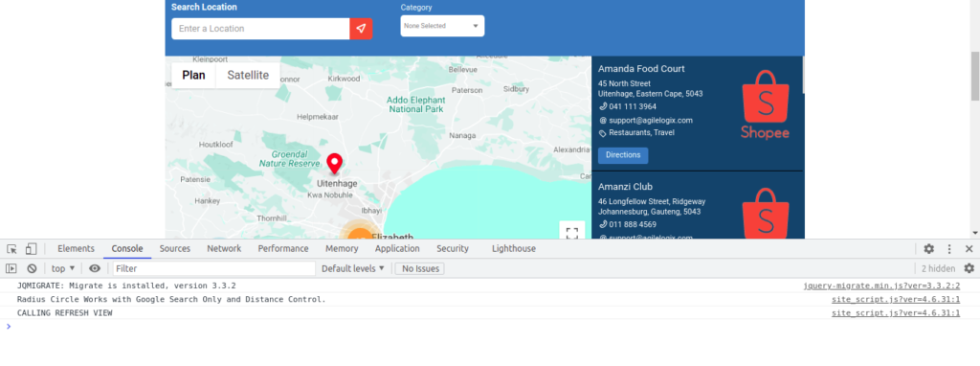Click the live expression eye icon
The height and width of the screenshot is (366, 980).
[x=95, y=268]
